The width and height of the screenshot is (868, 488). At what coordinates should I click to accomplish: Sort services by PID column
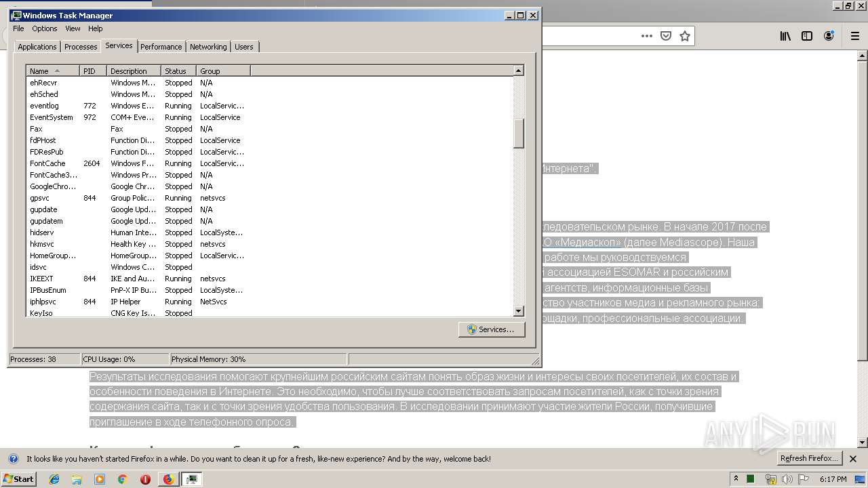[94, 71]
